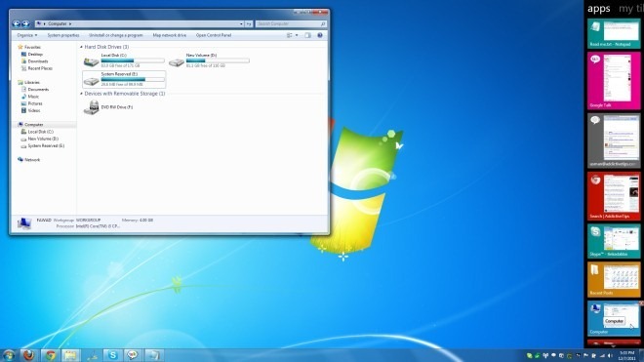Open the Google Talk tile

[614, 81]
